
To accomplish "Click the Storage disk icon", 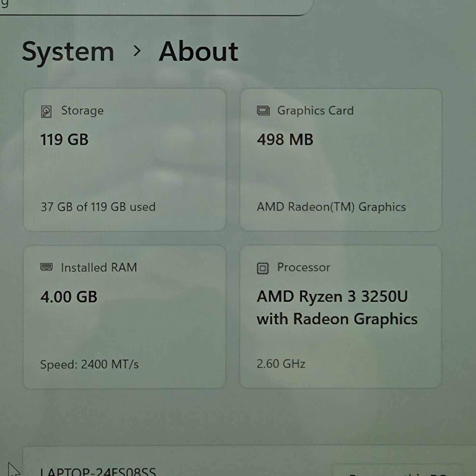I will [46, 111].
